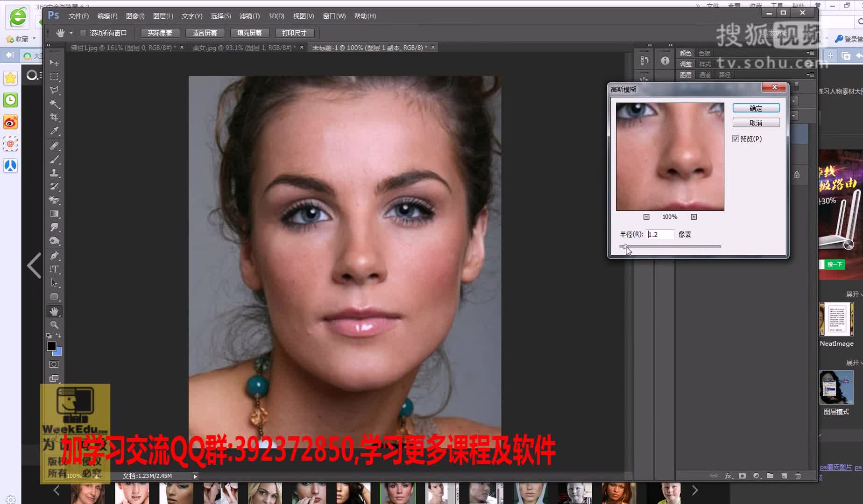Click next arrow in bottom thumbnail strip
Viewport: 863px width, 504px height.
[x=695, y=490]
